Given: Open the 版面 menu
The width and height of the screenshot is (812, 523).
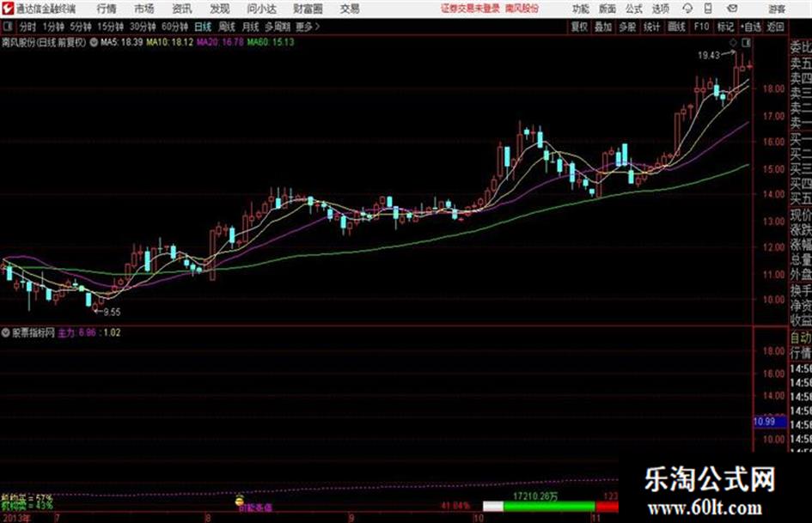Looking at the screenshot, I should [x=607, y=9].
